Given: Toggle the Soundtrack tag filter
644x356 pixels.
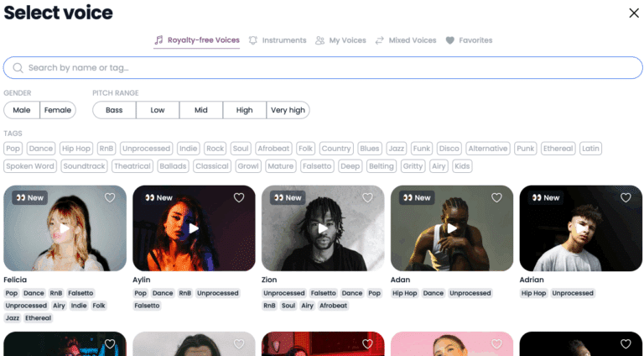Looking at the screenshot, I should 84,166.
